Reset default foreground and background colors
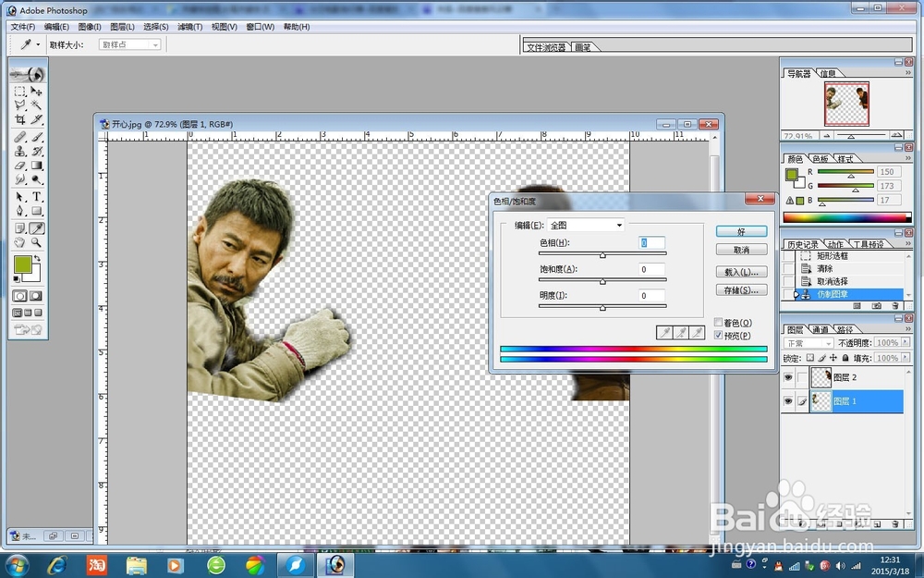The image size is (924, 578). point(17,279)
